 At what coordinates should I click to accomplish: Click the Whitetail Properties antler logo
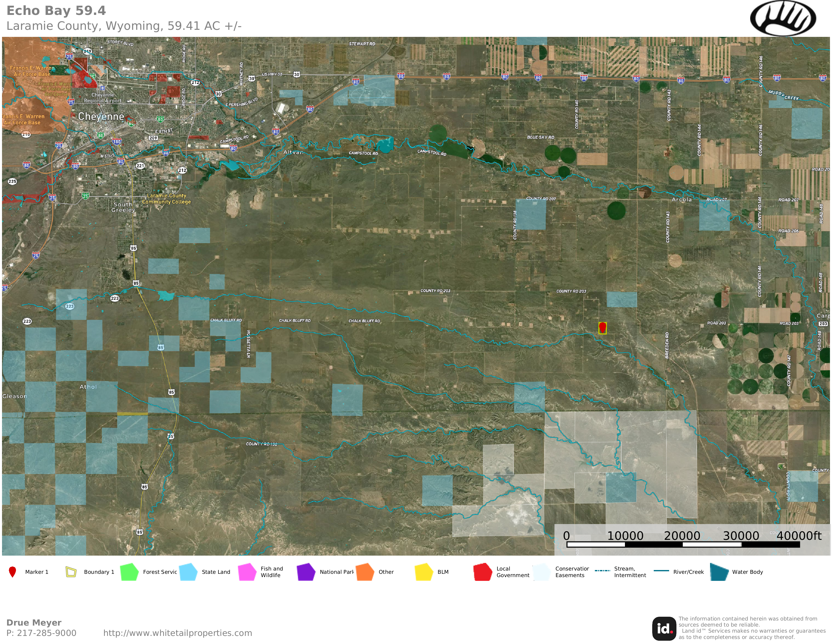click(783, 18)
